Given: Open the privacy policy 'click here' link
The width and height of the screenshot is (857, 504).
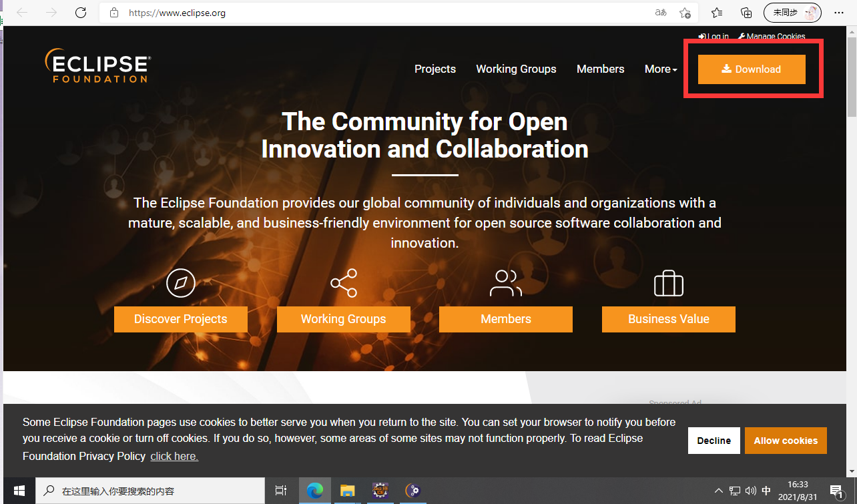Looking at the screenshot, I should [x=174, y=456].
